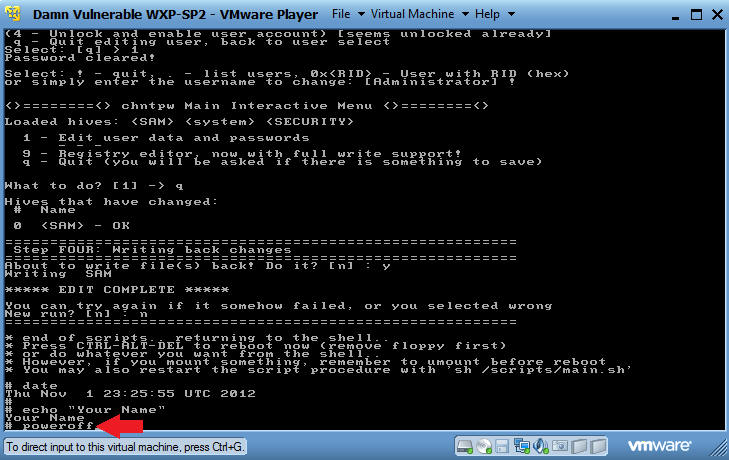
Task: Click 'Step FOUR: Writing back changes' heading
Action: pos(152,250)
